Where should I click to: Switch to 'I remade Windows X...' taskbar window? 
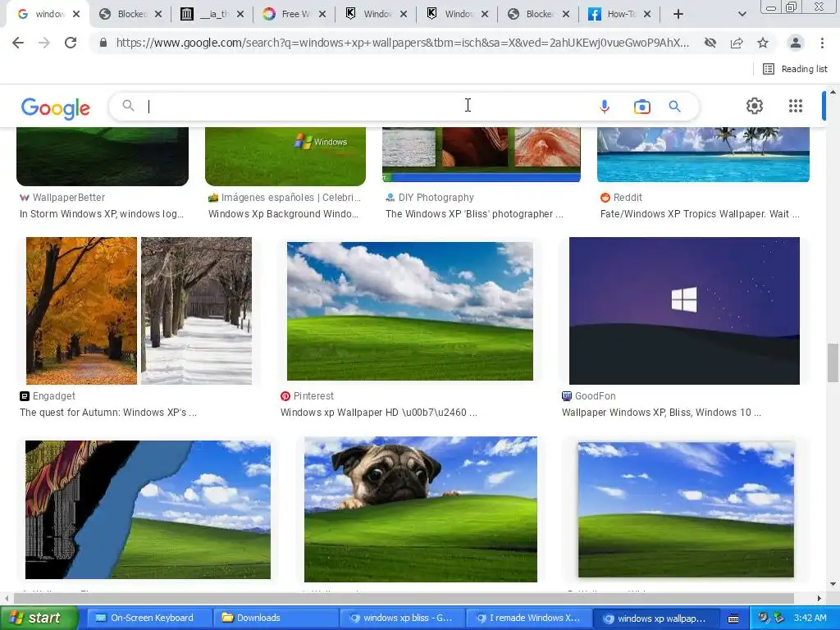pyautogui.click(x=529, y=618)
